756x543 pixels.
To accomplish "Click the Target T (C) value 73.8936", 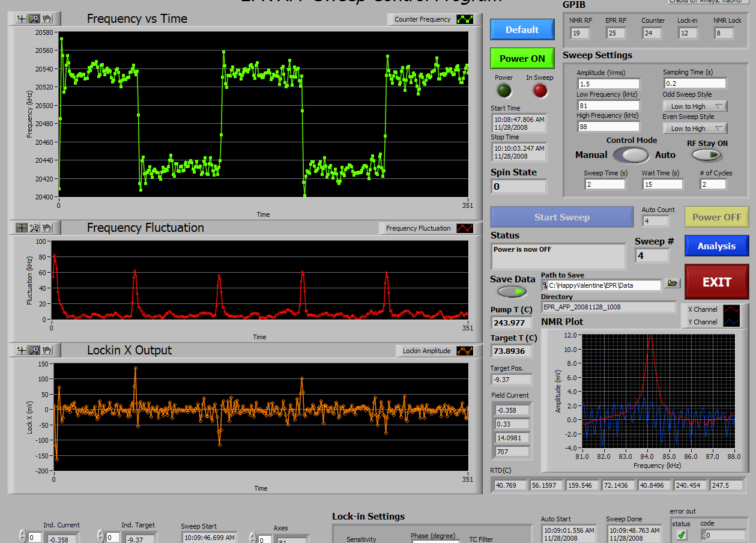I will 512,351.
